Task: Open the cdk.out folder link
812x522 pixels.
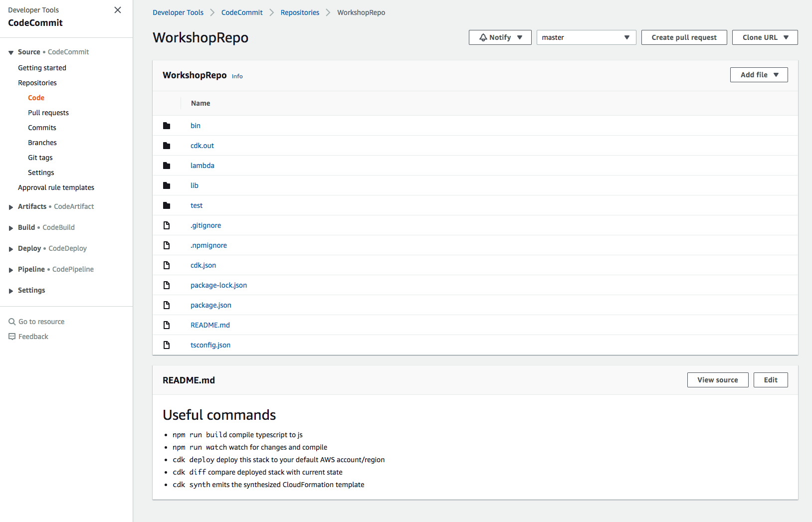Action: [x=202, y=146]
